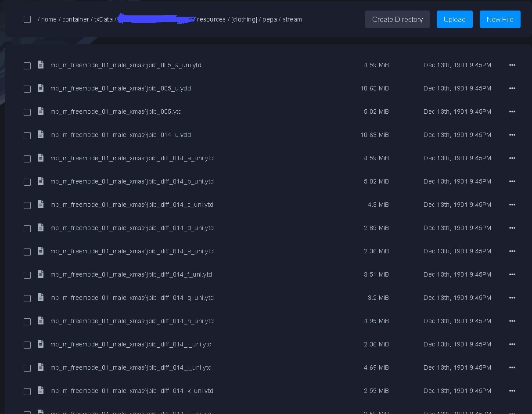Toggle the select-all files checkbox
The height and width of the screenshot is (414, 532).
(27, 19)
